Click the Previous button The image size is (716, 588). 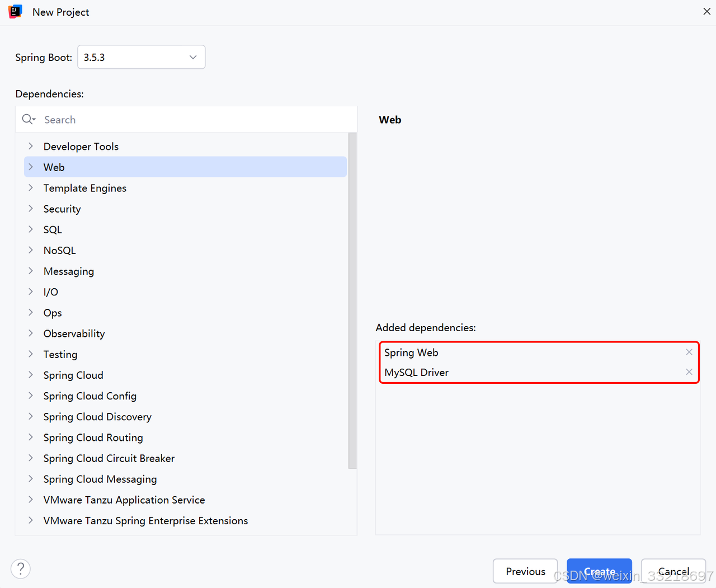pos(525,571)
